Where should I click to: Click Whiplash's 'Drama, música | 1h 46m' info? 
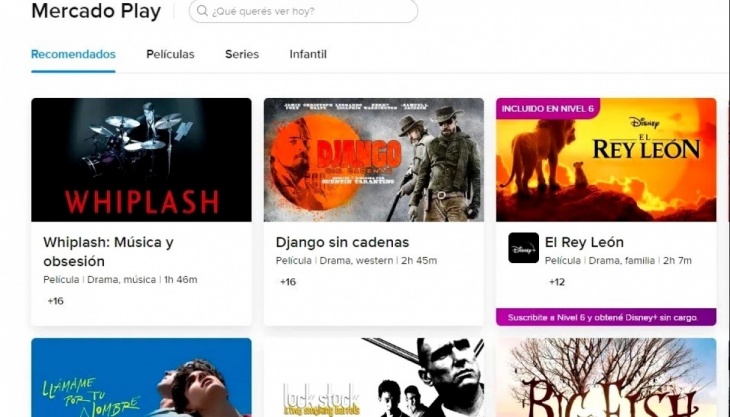pyautogui.click(x=142, y=280)
